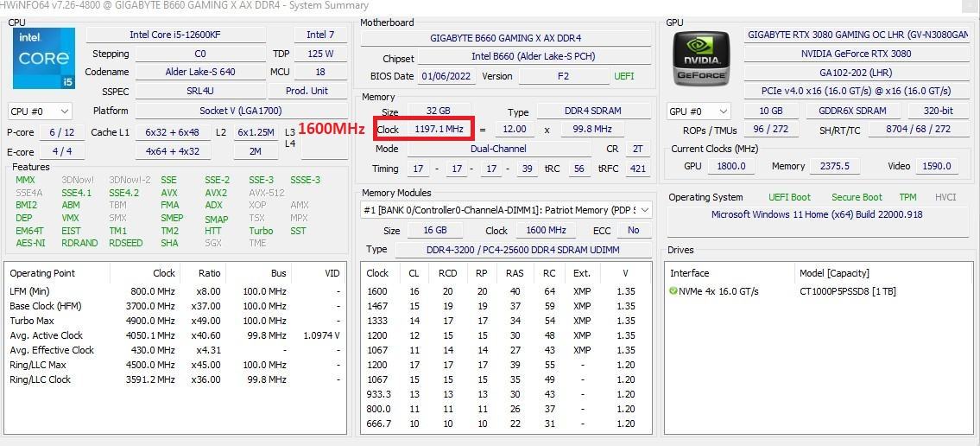Click the PCIe v4.0 x16 link field

pyautogui.click(x=857, y=92)
